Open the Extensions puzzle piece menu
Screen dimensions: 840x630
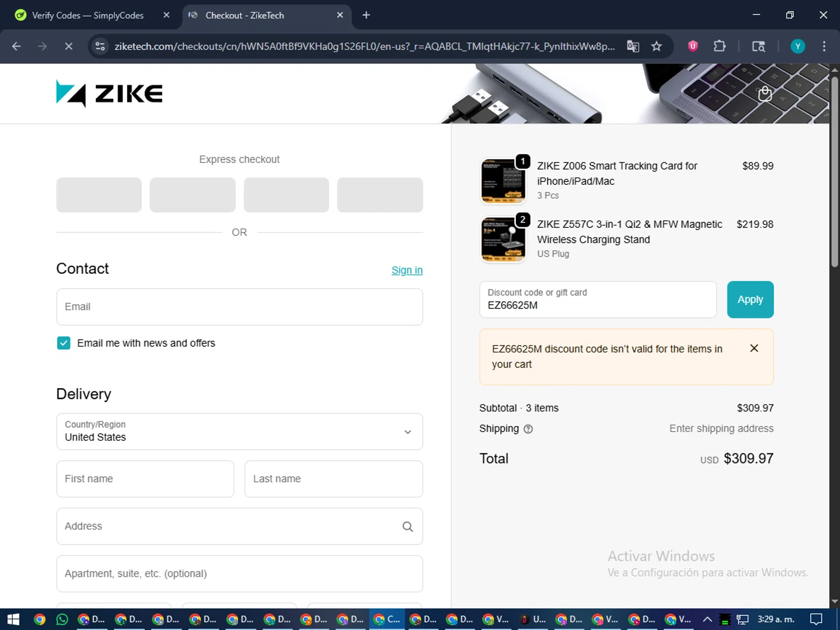click(x=720, y=46)
